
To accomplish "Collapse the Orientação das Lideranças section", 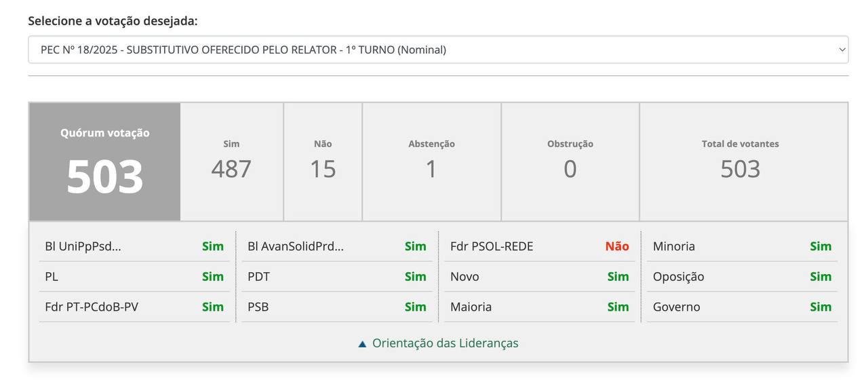I will pos(445,343).
